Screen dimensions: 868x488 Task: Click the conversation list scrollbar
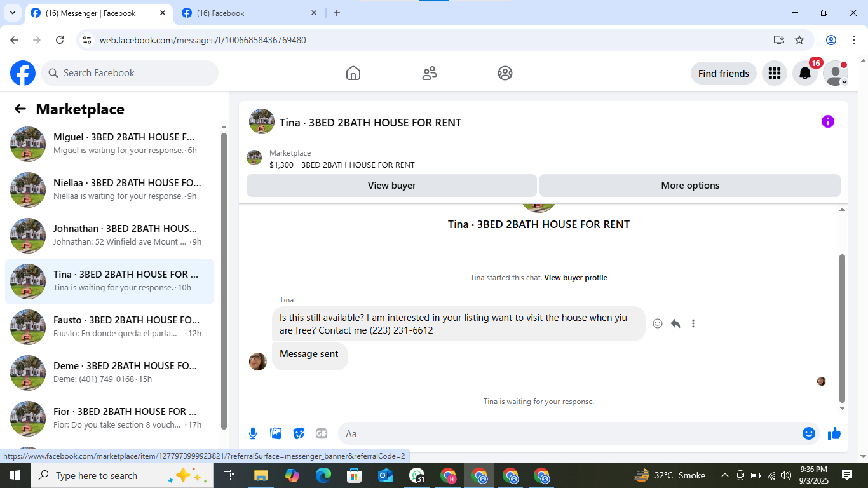click(224, 281)
